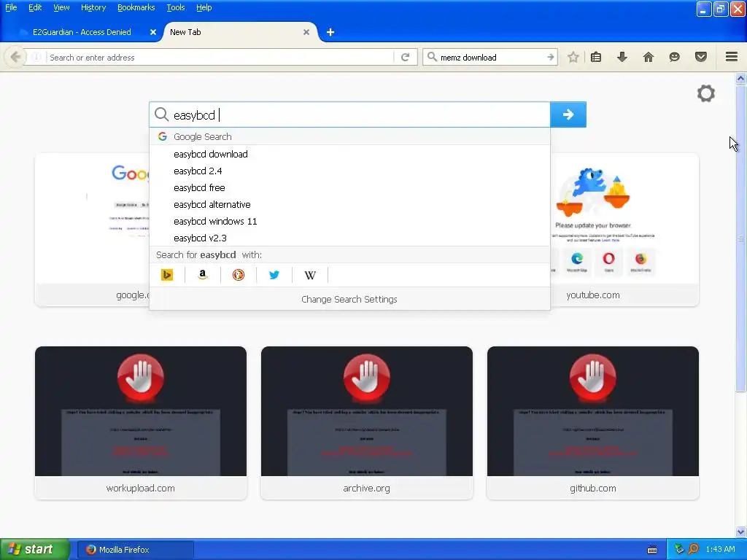Image resolution: width=747 pixels, height=560 pixels.
Task: Click the 1:43 AM clock
Action: (720, 549)
